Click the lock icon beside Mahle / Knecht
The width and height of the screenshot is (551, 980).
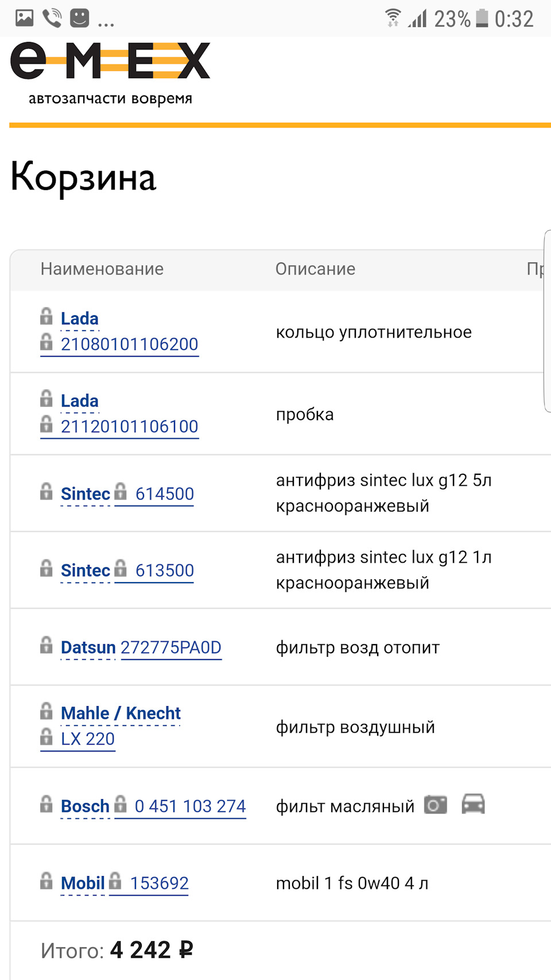[46, 712]
